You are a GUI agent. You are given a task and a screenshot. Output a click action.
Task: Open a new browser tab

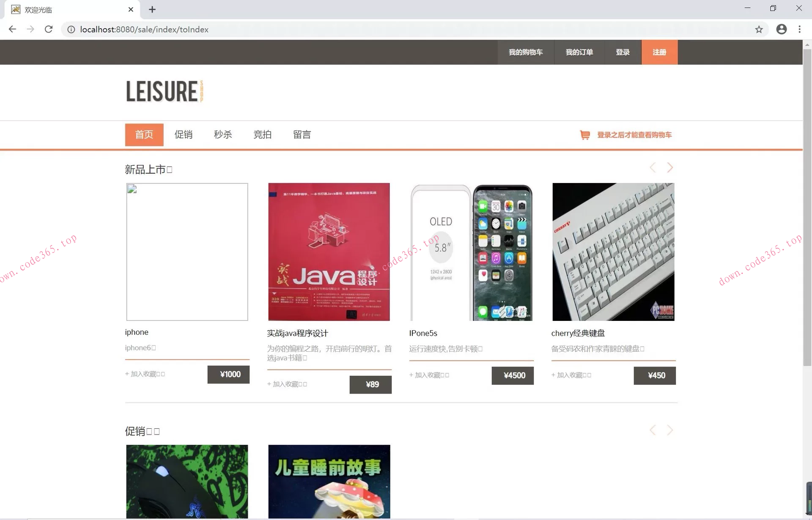[x=152, y=9]
